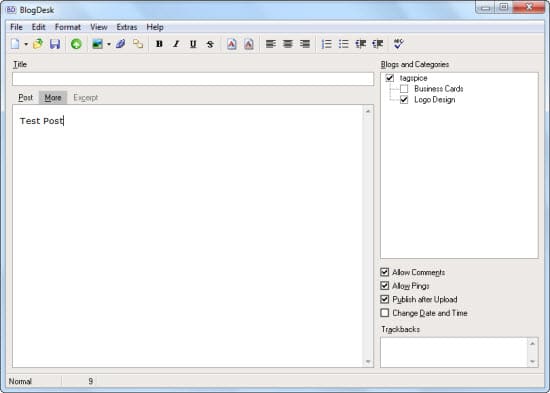Viewport: 550px width, 393px height.
Task: Align text left
Action: [270, 44]
